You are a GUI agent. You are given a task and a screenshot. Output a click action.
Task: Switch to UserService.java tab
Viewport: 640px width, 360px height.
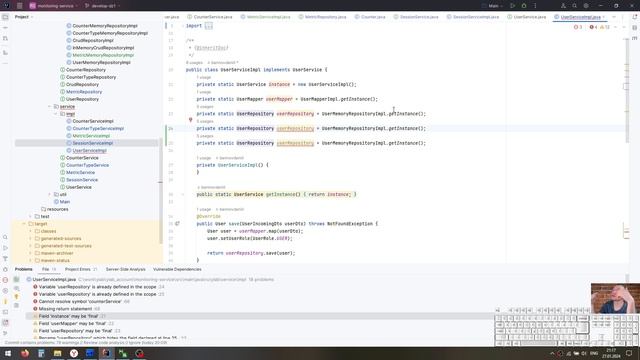point(527,17)
